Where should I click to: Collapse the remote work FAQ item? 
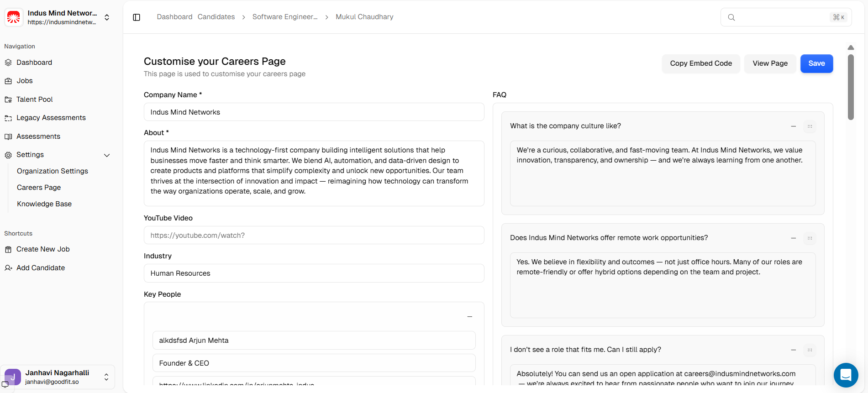[794, 238]
